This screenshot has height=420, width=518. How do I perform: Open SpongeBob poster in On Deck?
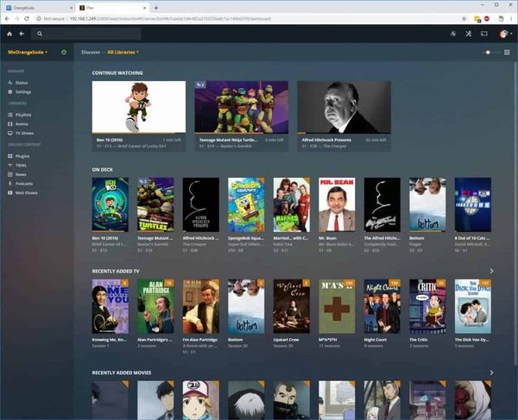(246, 204)
